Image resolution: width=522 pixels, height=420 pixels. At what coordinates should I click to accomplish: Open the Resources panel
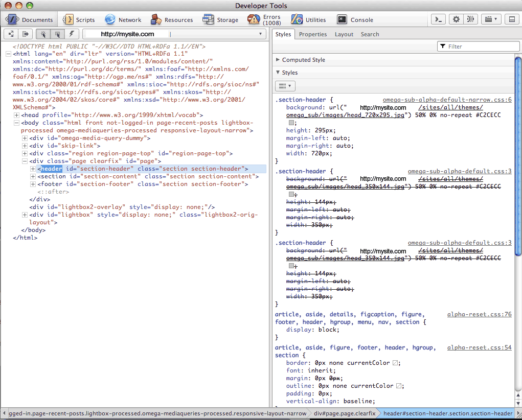click(172, 20)
